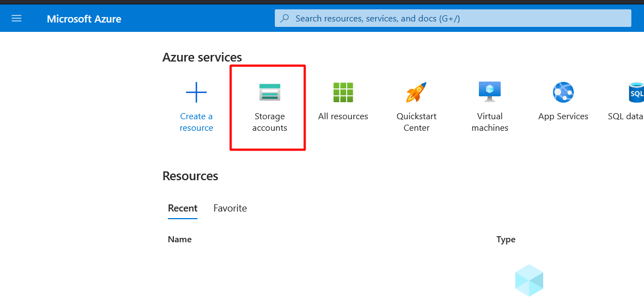Viewport: 644px width, 306px height.
Task: Switch to the Favorite tab
Action: [x=230, y=208]
